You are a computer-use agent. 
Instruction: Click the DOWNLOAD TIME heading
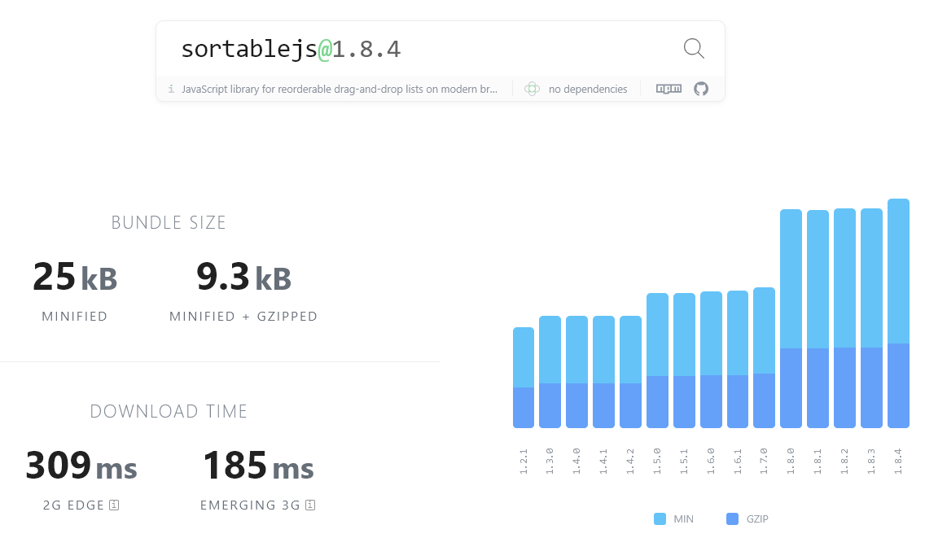tap(169, 411)
